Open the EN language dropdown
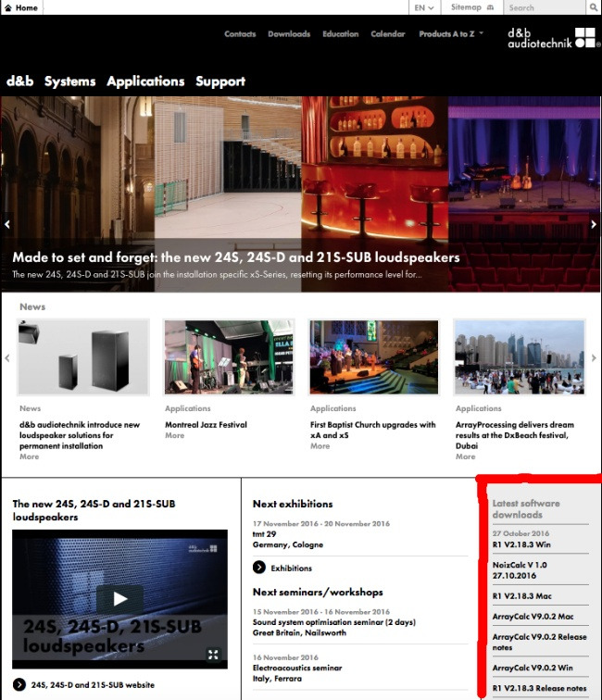602x700 pixels. tap(424, 7)
